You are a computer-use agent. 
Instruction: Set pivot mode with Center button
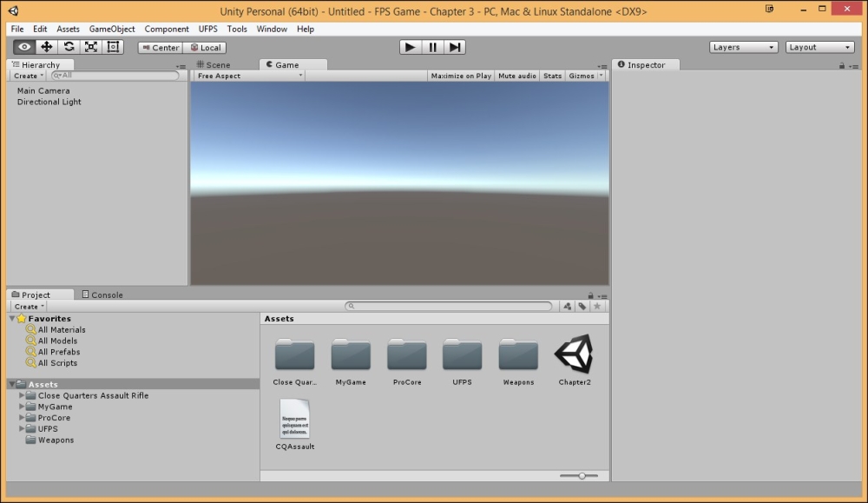(x=160, y=47)
